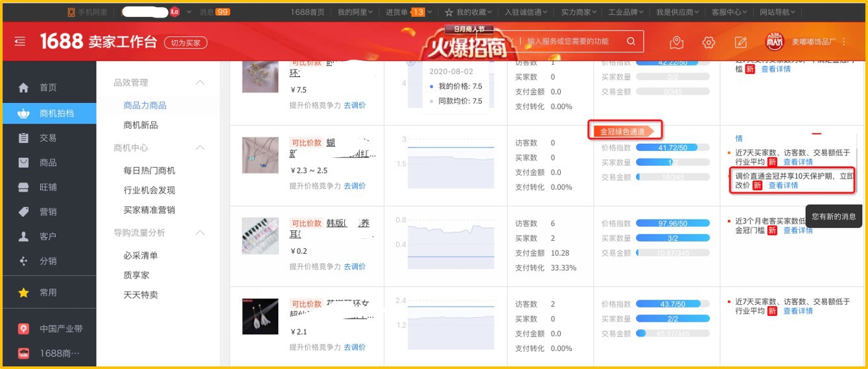Go to 1688首页 link
This screenshot has height=369, width=868.
coord(307,12)
